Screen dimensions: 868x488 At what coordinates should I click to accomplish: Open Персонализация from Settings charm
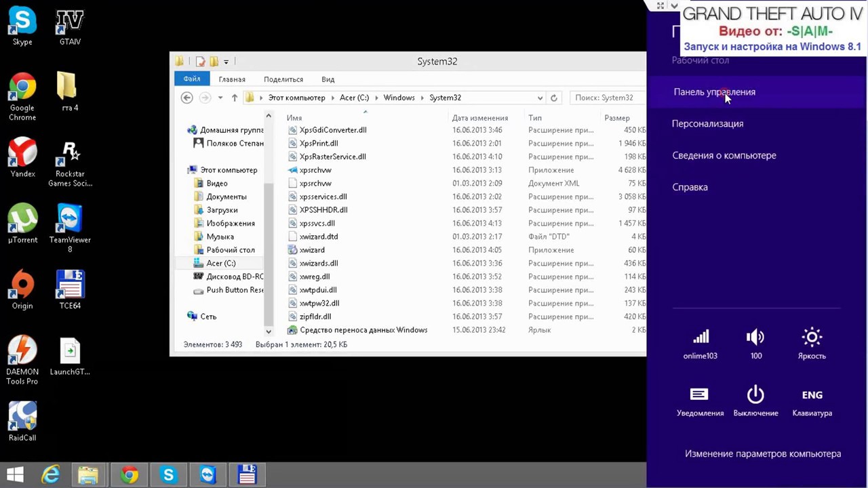coord(707,124)
